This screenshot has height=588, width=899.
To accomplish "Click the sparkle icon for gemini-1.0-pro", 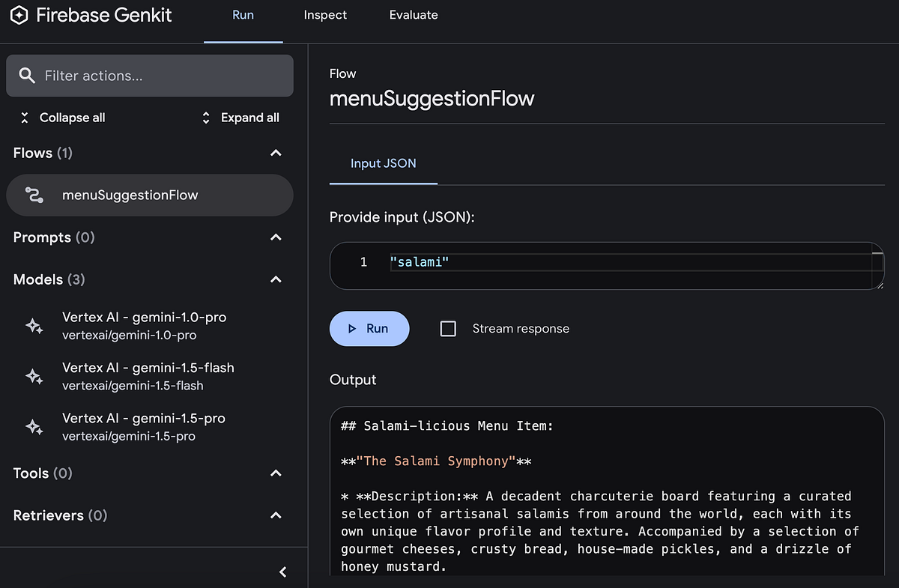I will click(34, 326).
